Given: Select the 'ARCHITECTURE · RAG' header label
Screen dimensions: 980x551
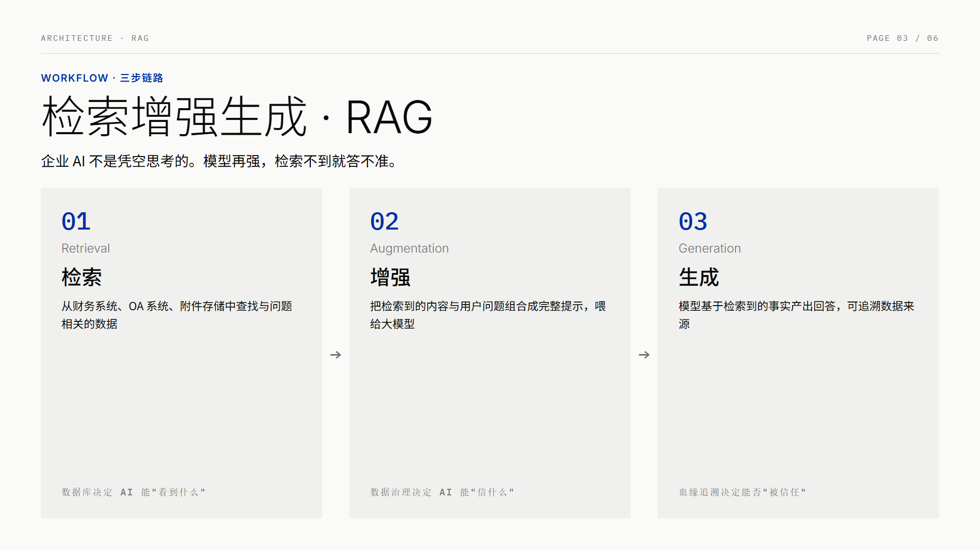Looking at the screenshot, I should [x=95, y=38].
